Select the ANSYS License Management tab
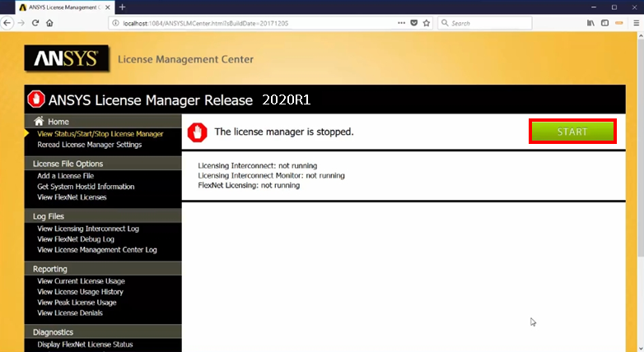 64,7
